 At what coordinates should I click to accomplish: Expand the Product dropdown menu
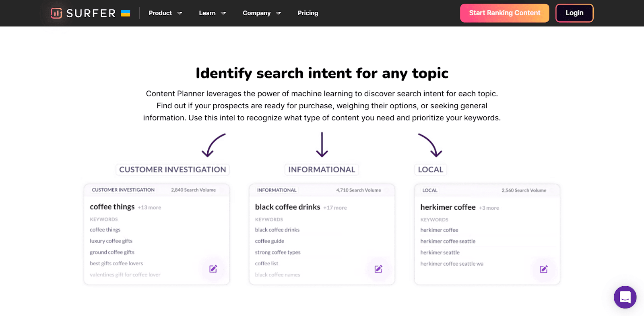[x=165, y=13]
